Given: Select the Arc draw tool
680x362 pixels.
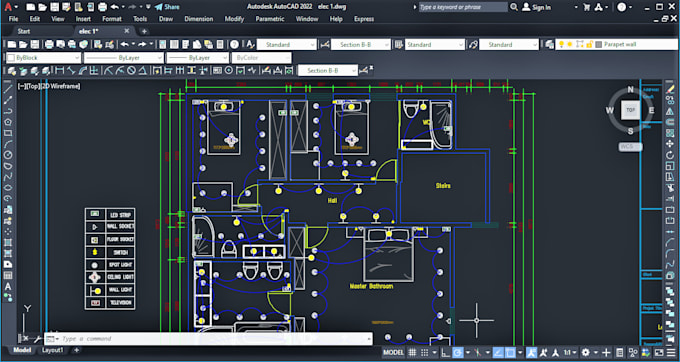Looking at the screenshot, I should click(x=8, y=144).
